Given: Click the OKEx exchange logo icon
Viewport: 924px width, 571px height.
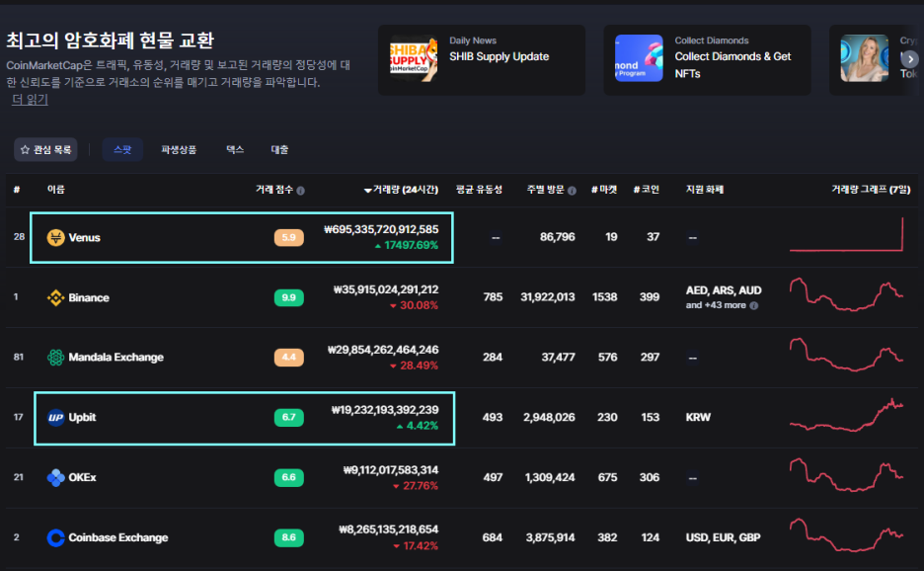Looking at the screenshot, I should click(55, 477).
